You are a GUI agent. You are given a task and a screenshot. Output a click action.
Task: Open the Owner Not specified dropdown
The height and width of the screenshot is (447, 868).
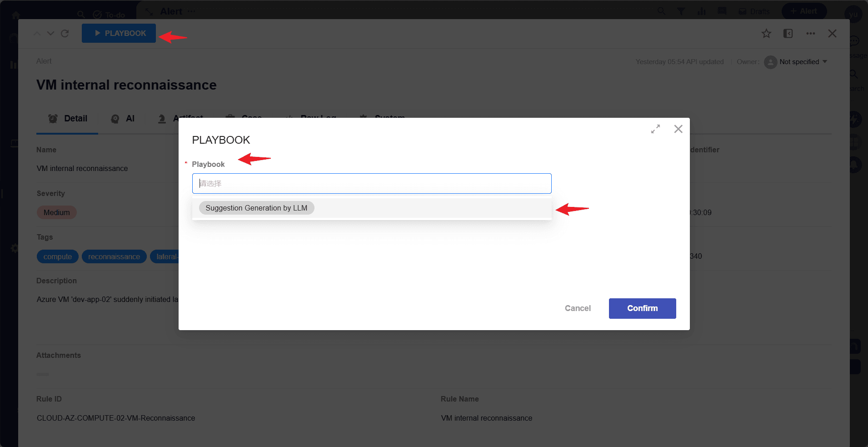803,62
